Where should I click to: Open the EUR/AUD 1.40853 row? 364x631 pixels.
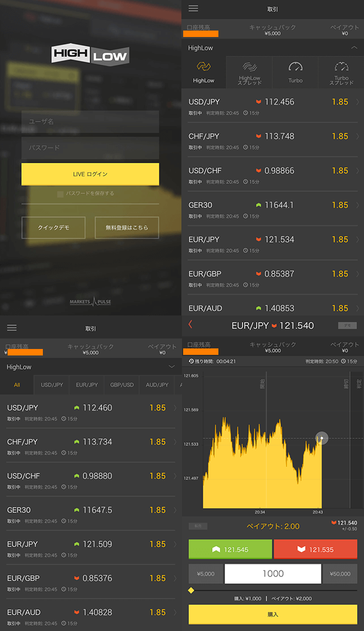click(x=272, y=306)
